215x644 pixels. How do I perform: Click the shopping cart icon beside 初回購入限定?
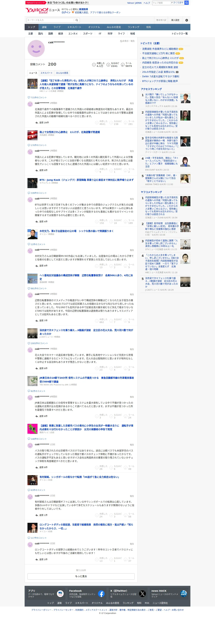point(73,13)
